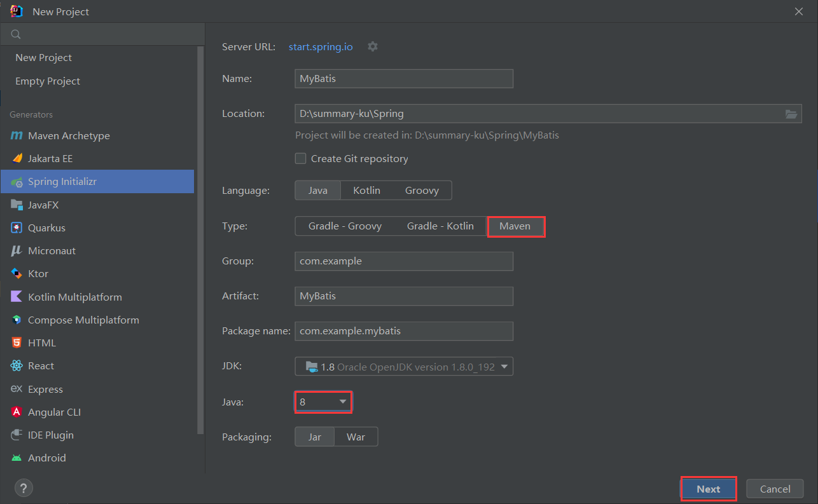The image size is (818, 504).
Task: Click the search magnifier icon
Action: pos(16,34)
